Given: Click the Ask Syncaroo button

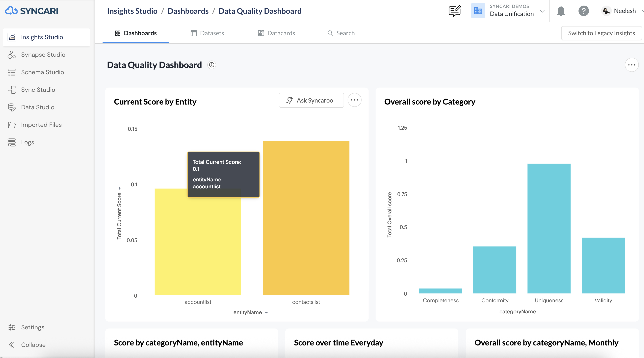Looking at the screenshot, I should pos(311,100).
